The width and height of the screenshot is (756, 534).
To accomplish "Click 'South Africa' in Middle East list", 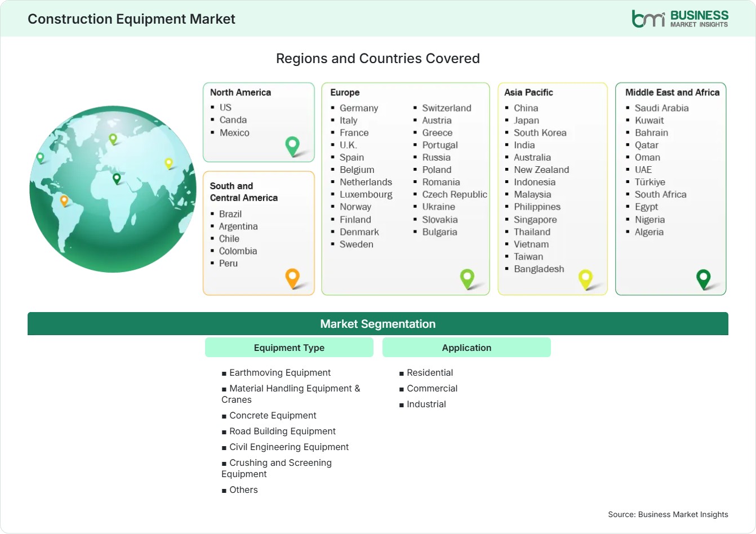I will 661,195.
